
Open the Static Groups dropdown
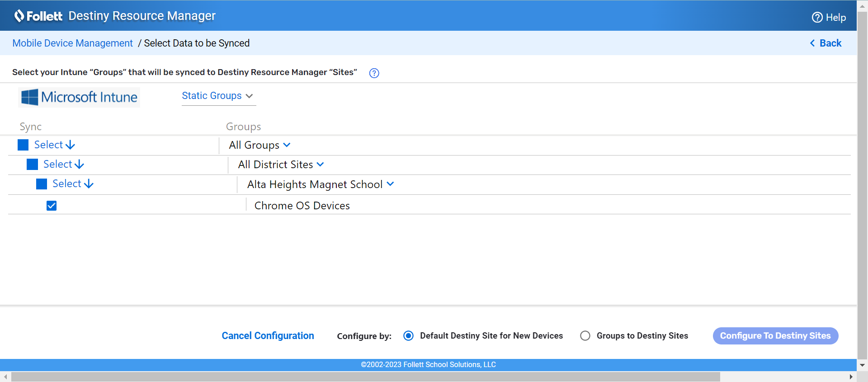219,96
